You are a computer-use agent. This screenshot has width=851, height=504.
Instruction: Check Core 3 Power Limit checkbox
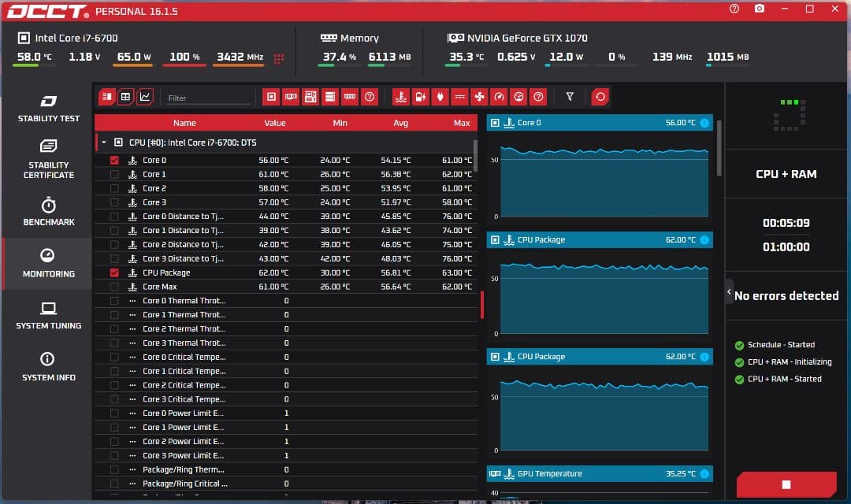coord(114,456)
